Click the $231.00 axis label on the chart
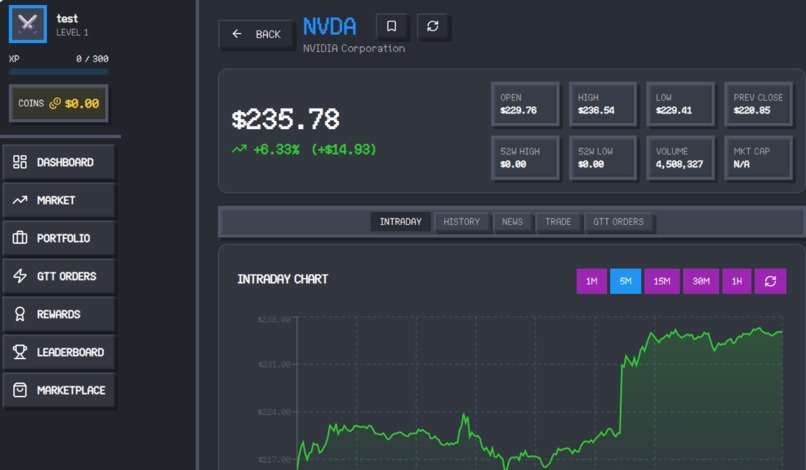 274,365
